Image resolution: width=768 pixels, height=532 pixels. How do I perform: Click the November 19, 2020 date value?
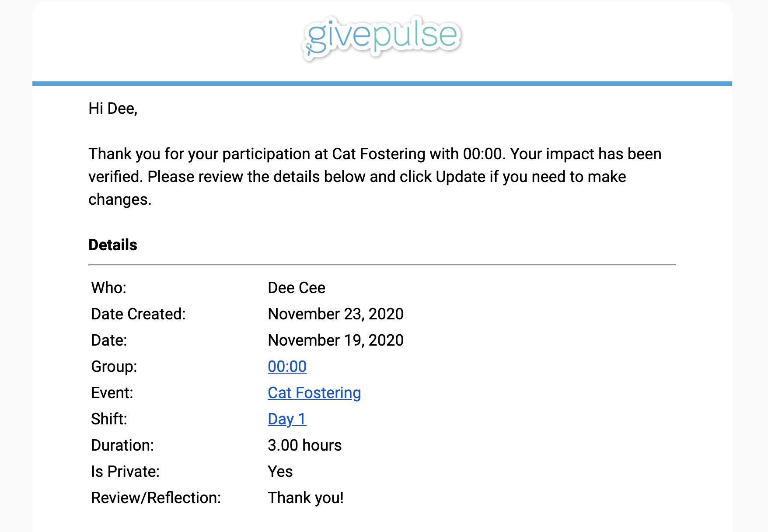[335, 340]
